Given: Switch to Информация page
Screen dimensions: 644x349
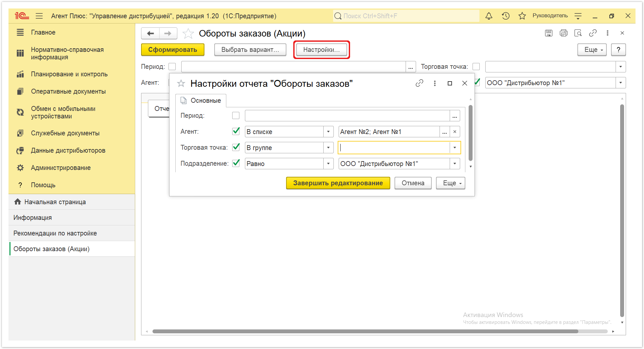Looking at the screenshot, I should point(72,218).
